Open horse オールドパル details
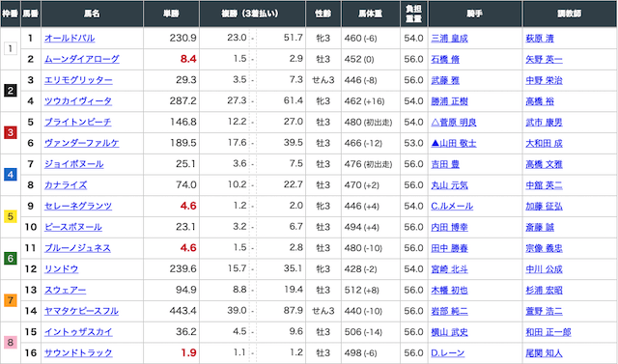Screen dimensions: 618x364 click(70, 39)
